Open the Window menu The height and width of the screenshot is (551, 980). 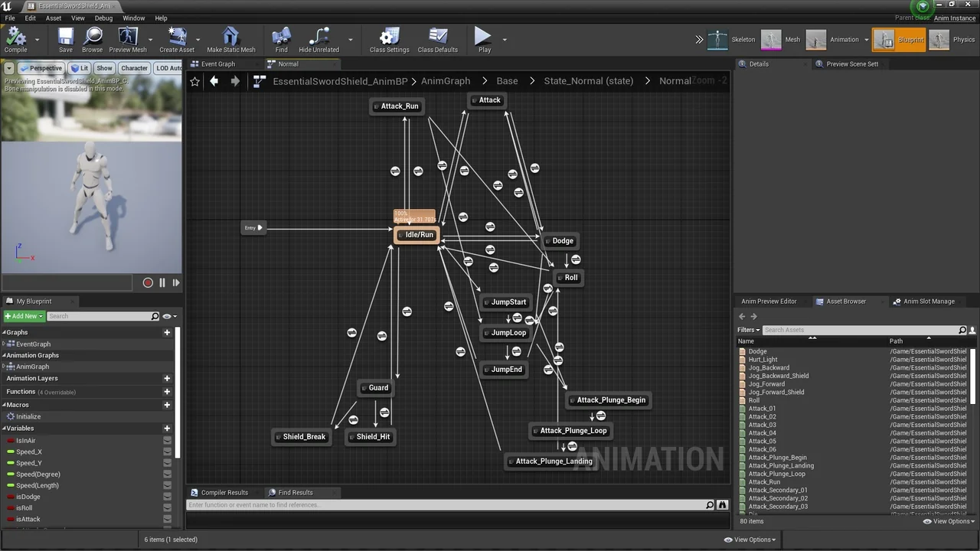pos(133,18)
